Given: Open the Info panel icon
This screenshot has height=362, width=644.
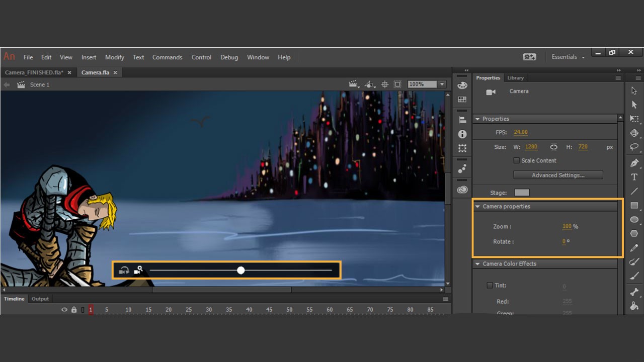Looking at the screenshot, I should point(462,134).
